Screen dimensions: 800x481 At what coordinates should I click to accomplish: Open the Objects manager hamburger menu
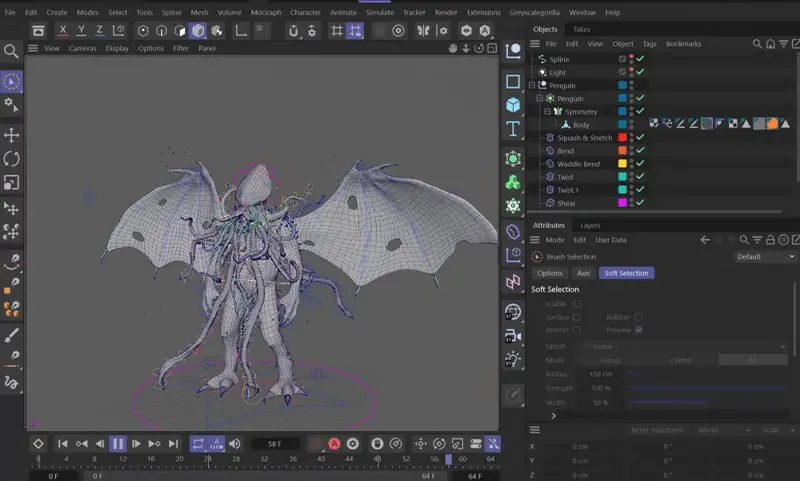point(535,44)
